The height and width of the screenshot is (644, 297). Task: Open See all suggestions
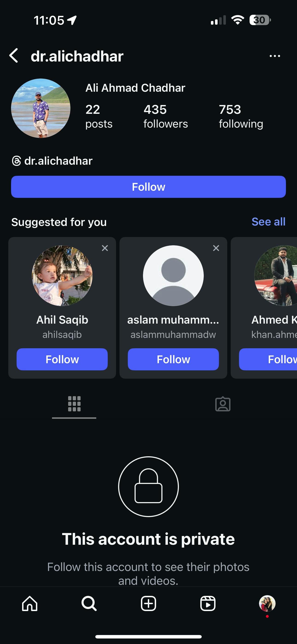coord(268,222)
